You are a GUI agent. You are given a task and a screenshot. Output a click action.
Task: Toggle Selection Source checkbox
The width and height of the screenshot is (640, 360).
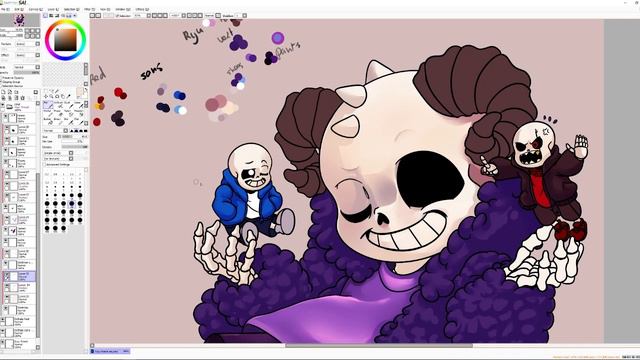pos(1,86)
